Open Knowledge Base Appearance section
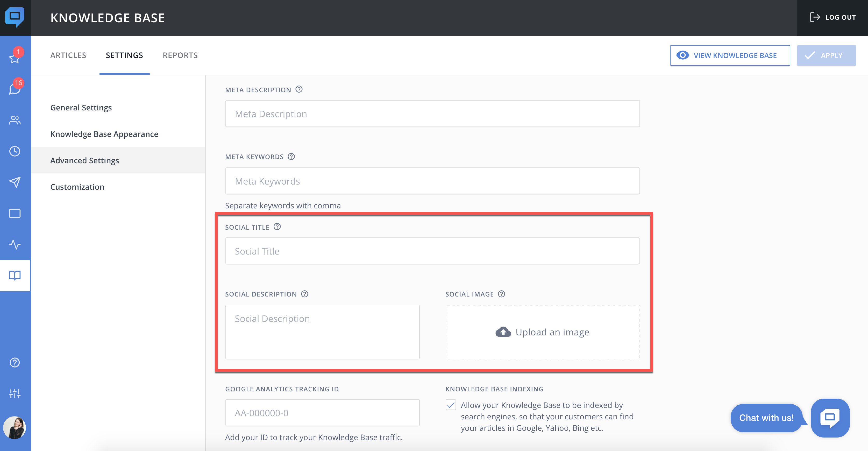 pos(104,134)
